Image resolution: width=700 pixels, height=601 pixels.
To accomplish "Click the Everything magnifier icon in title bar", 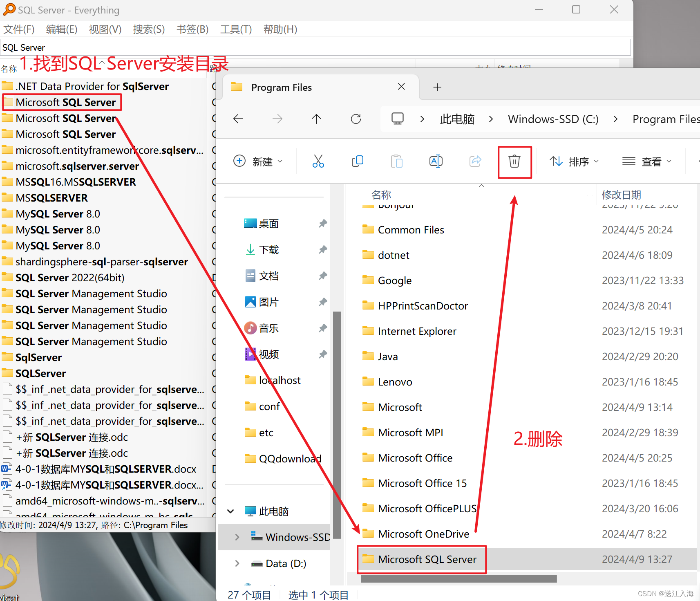I will click(9, 9).
